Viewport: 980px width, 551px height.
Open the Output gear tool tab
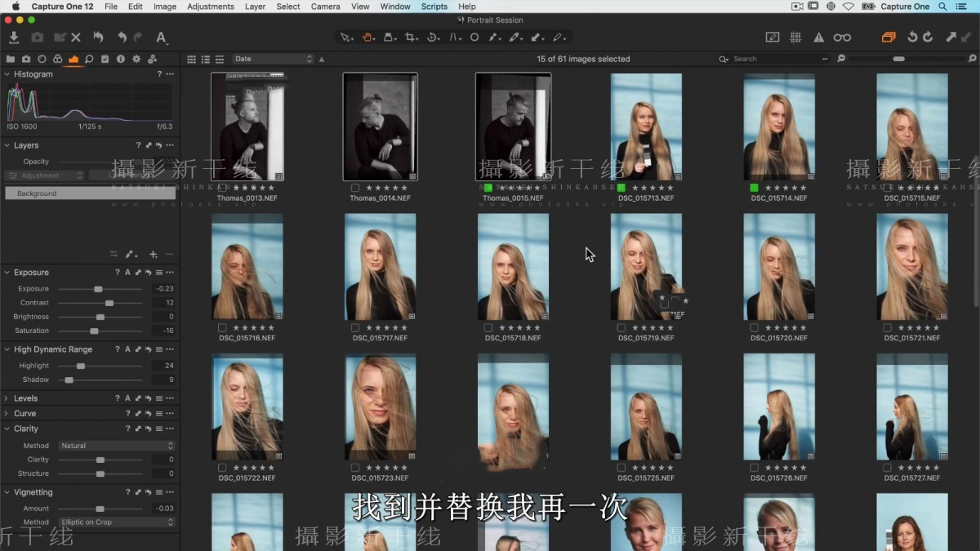pos(136,59)
